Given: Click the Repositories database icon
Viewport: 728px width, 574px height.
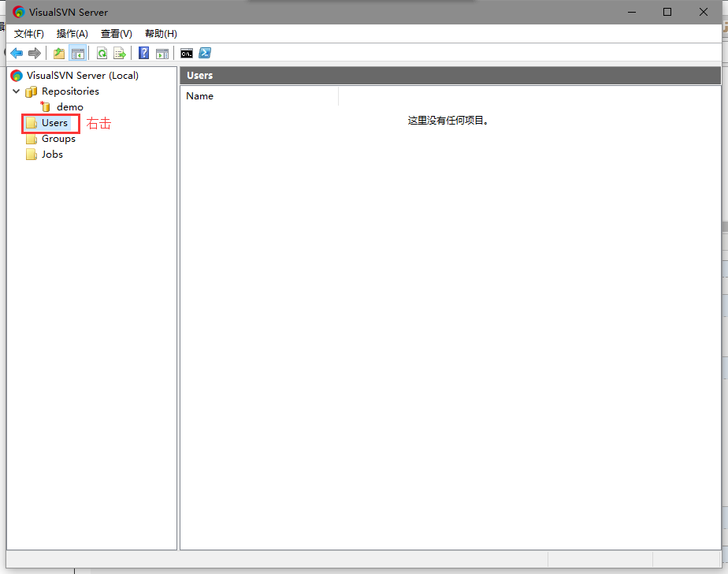Looking at the screenshot, I should pyautogui.click(x=31, y=91).
